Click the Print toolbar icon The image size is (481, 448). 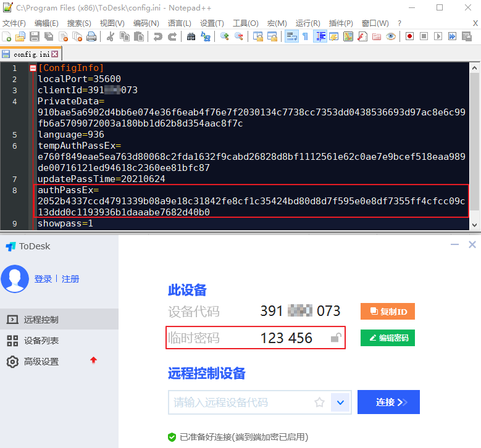[x=91, y=36]
